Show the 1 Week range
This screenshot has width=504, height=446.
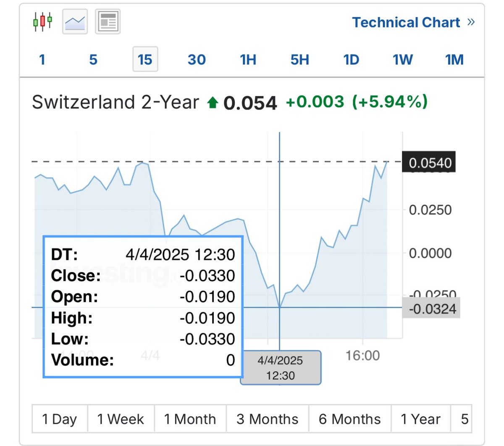[121, 419]
